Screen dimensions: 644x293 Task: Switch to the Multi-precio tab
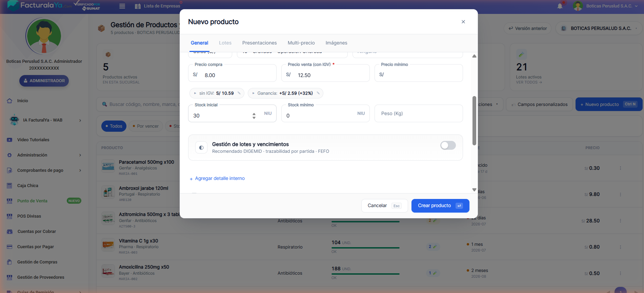[301, 43]
